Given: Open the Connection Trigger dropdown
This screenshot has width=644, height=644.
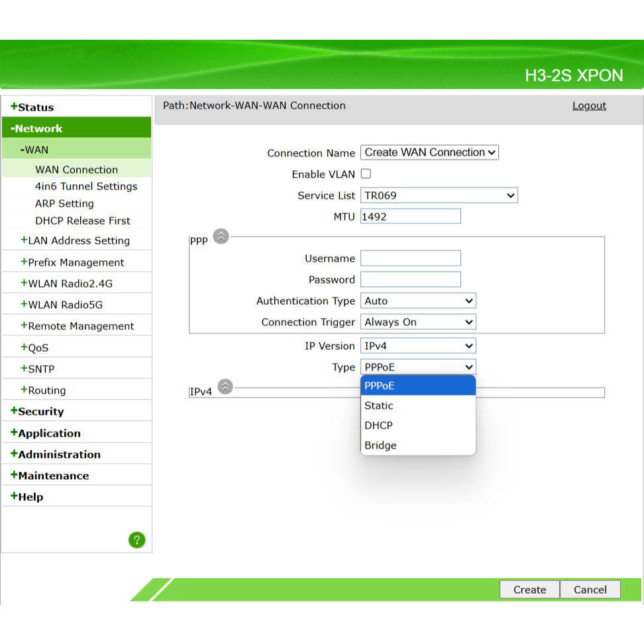Looking at the screenshot, I should [x=418, y=322].
